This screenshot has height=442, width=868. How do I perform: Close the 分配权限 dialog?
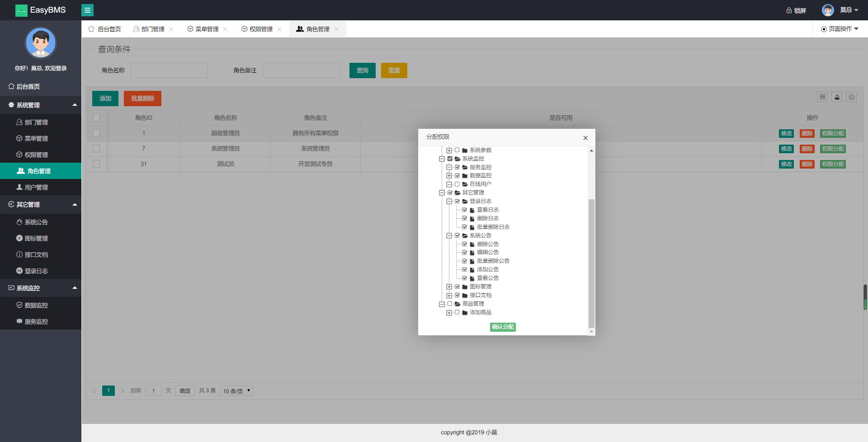tap(585, 138)
